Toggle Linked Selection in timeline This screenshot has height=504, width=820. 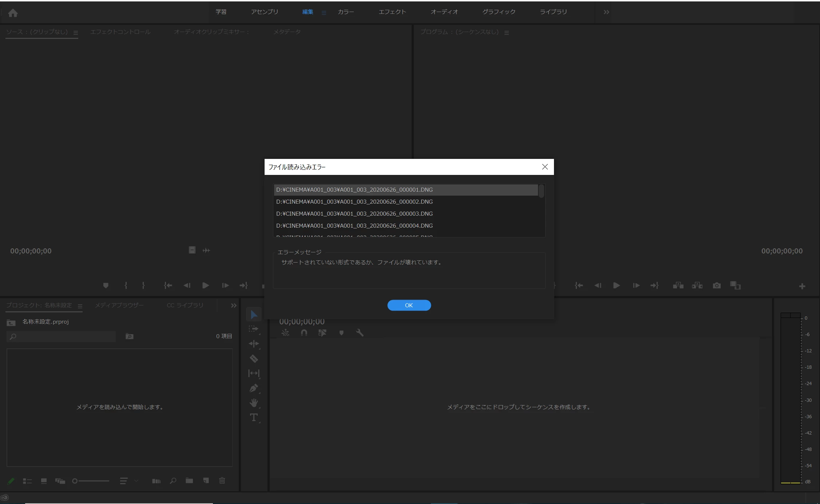[x=322, y=333]
